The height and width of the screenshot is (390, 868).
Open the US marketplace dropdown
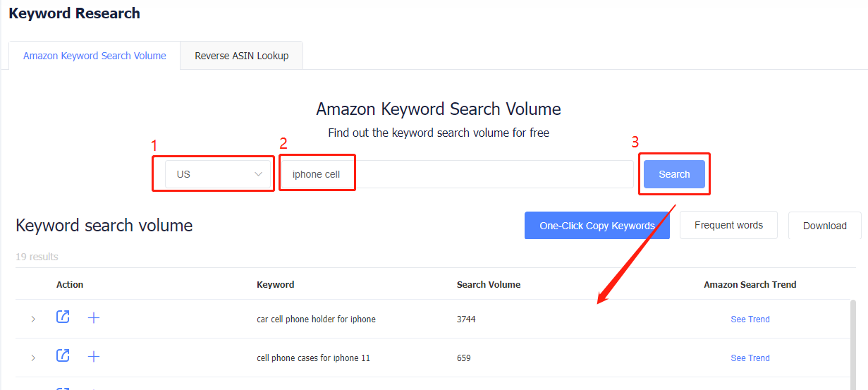219,174
